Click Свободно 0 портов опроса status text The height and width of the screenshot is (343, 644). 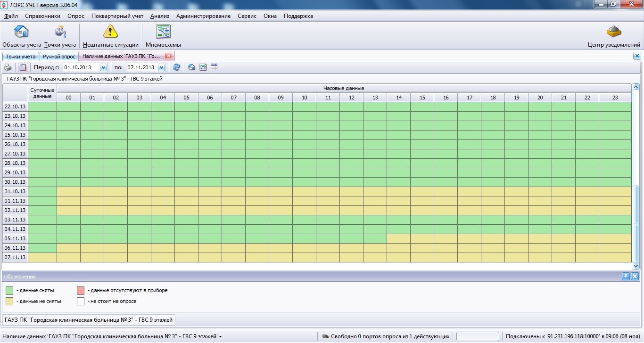[x=390, y=336]
